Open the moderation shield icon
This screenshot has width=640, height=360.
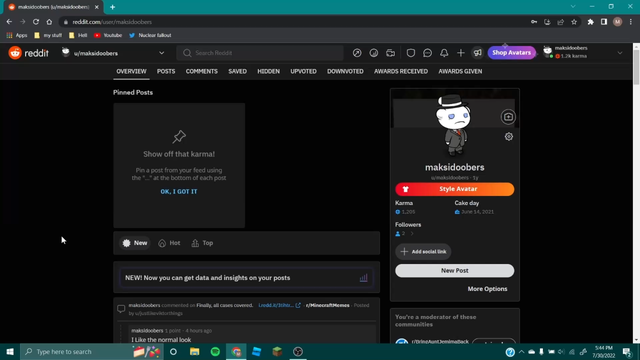[x=411, y=53]
